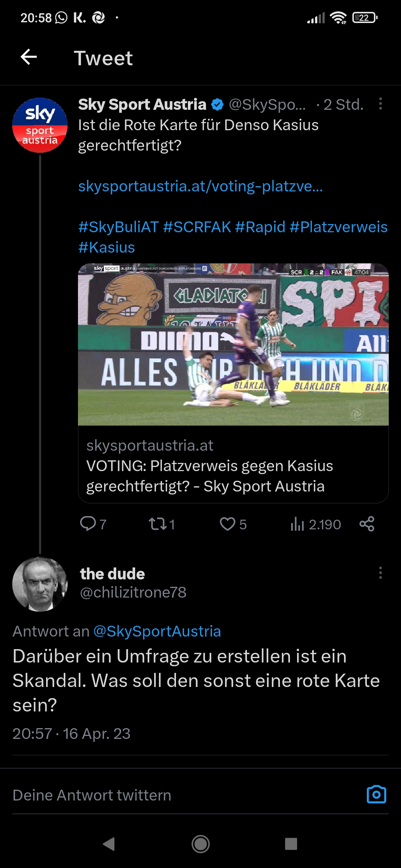Like the Sky Sport Austria tweet
Image resolution: width=401 pixels, height=868 pixels.
233,524
